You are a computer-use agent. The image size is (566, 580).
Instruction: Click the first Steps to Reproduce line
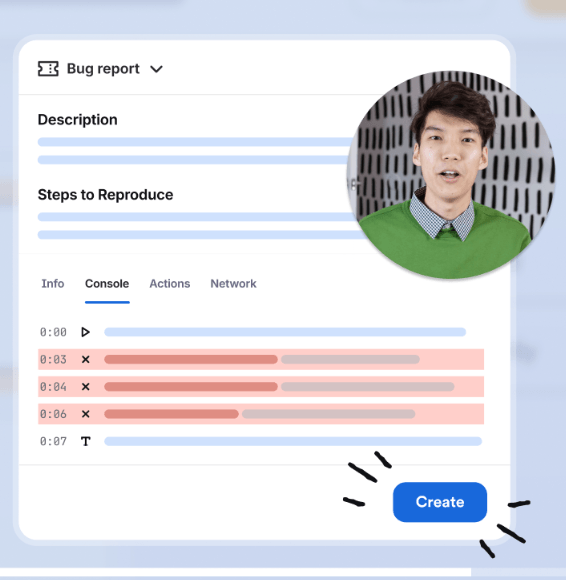(x=197, y=217)
